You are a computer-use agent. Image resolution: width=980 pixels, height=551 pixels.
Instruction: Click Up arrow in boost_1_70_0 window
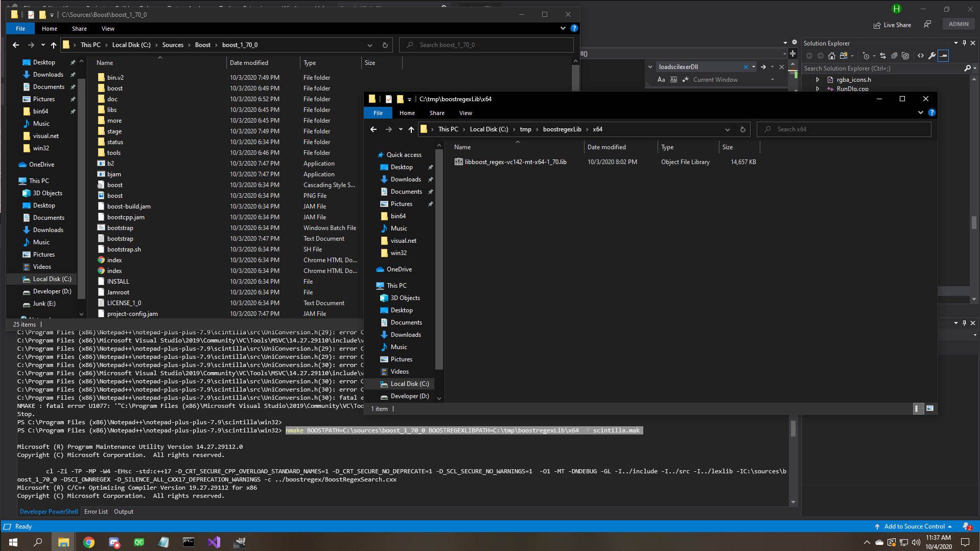point(54,45)
